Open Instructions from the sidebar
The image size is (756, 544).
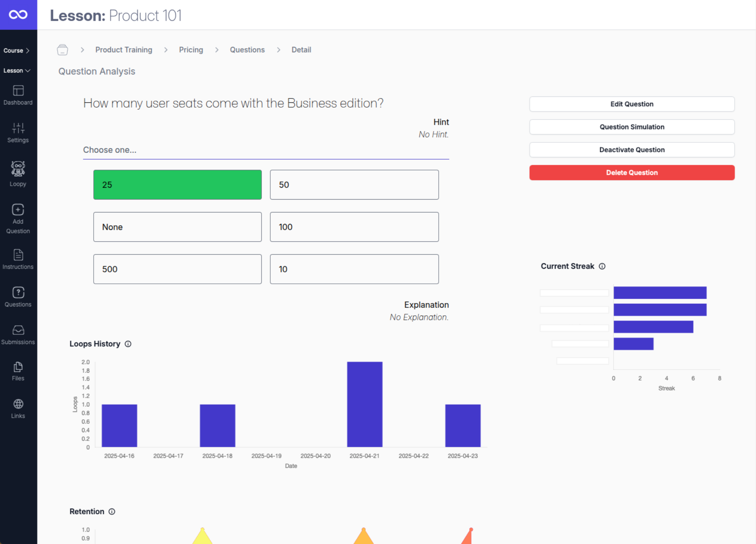(x=17, y=255)
